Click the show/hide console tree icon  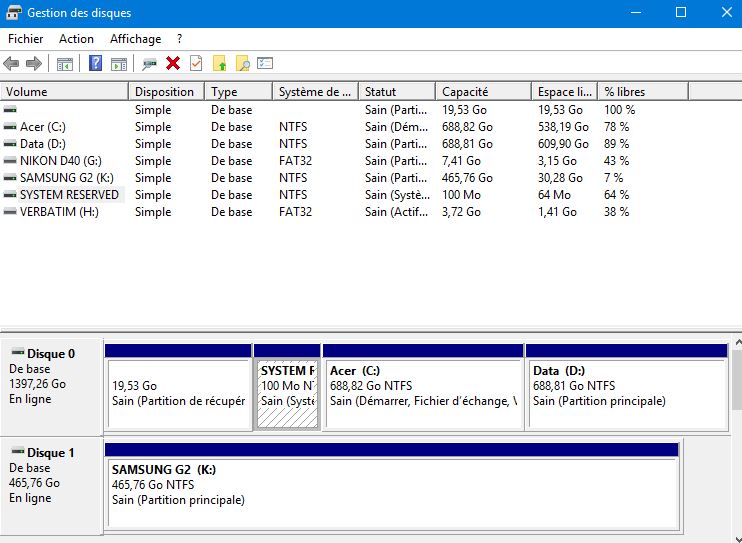point(65,64)
